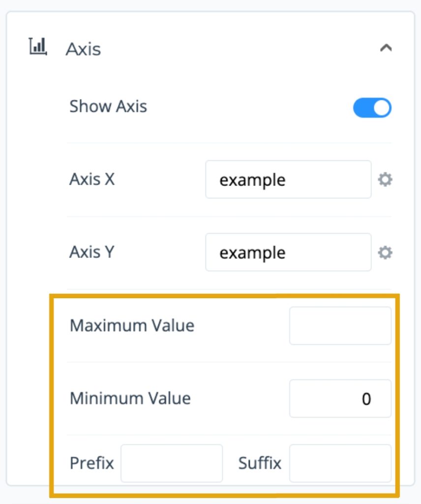The width and height of the screenshot is (421, 504).
Task: Click inside the Maximum Value input box
Action: coord(340,325)
